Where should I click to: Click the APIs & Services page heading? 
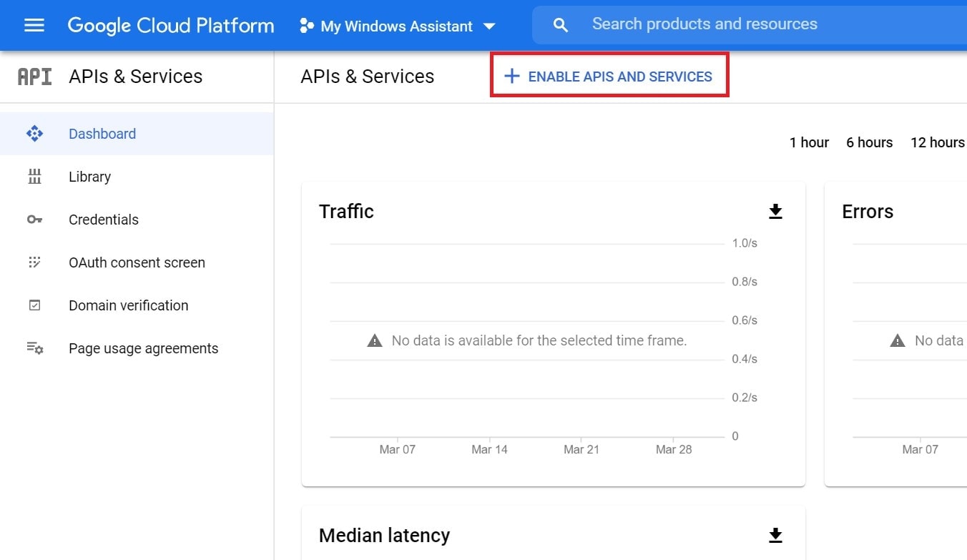(x=368, y=77)
